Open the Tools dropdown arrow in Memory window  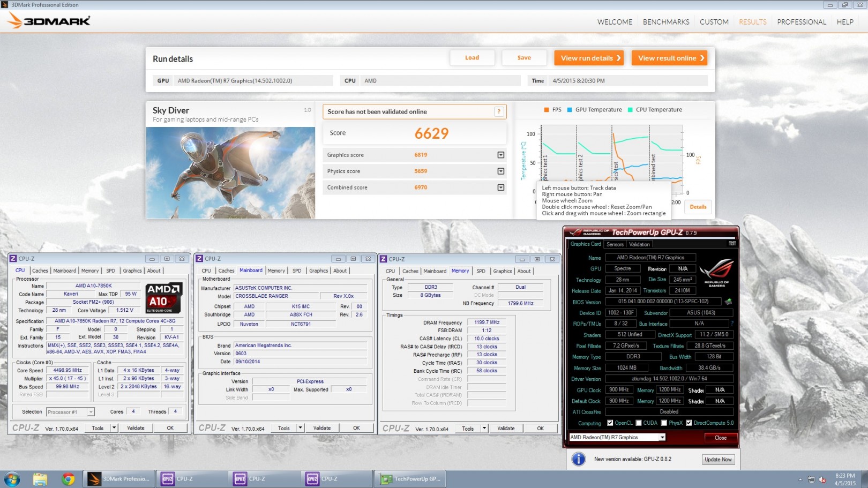coord(484,429)
